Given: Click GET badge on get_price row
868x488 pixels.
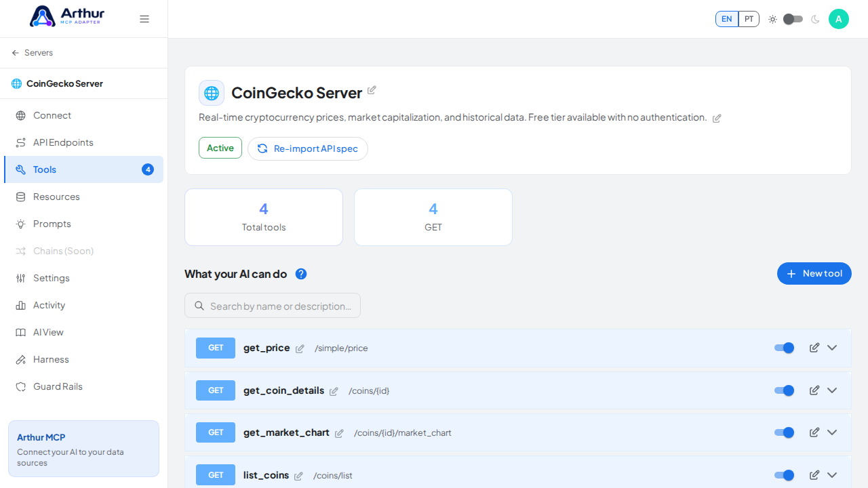Looking at the screenshot, I should 216,348.
